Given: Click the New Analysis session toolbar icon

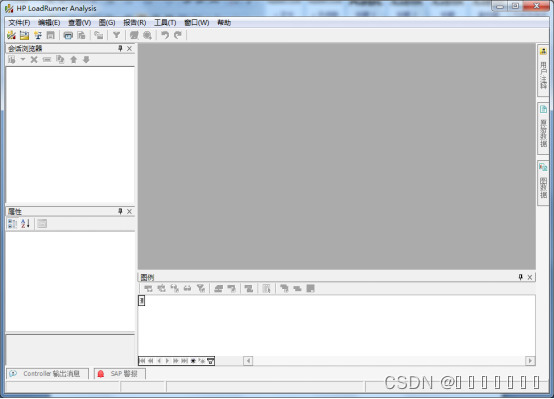Looking at the screenshot, I should 11,35.
